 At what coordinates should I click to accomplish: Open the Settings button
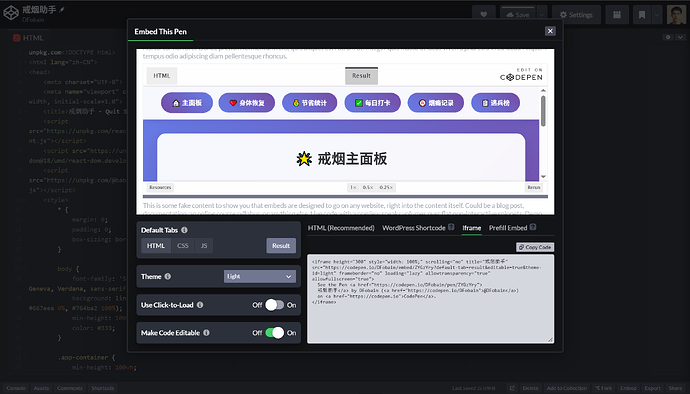(x=576, y=15)
